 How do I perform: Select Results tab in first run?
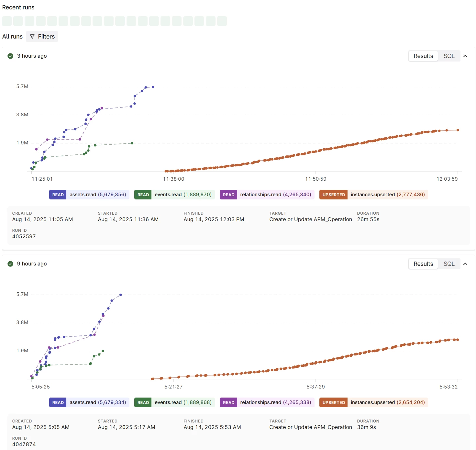(x=423, y=56)
